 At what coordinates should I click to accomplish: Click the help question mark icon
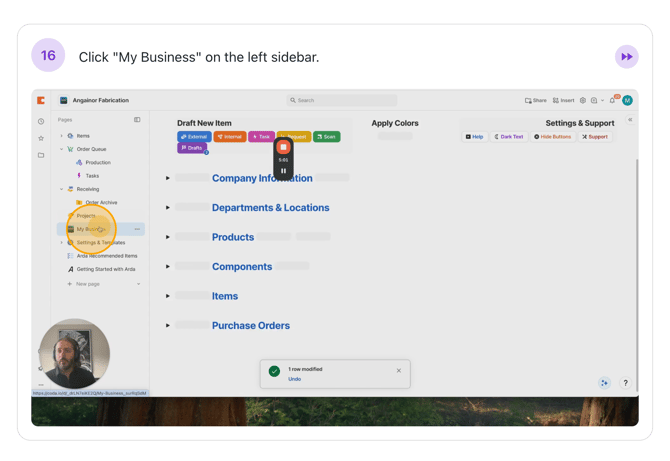[x=625, y=383]
